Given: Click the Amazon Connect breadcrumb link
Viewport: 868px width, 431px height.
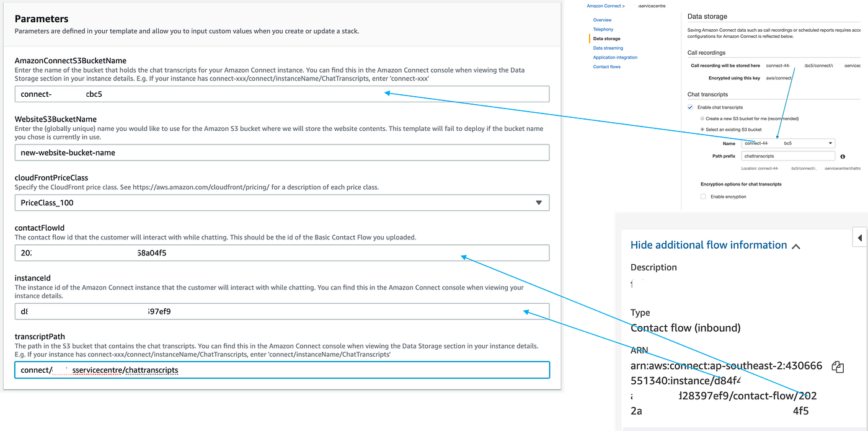Looking at the screenshot, I should tap(604, 6).
